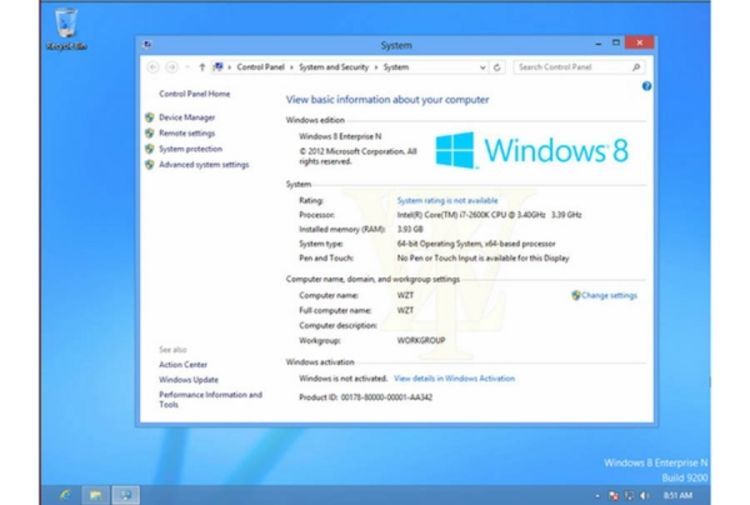Click the Forward navigation arrow
This screenshot has height=505, width=750.
click(172, 67)
